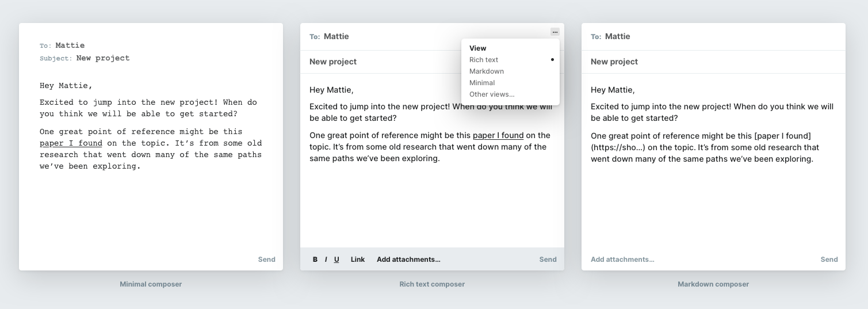
Task: Click the Link button in the formatting bar
Action: (358, 260)
